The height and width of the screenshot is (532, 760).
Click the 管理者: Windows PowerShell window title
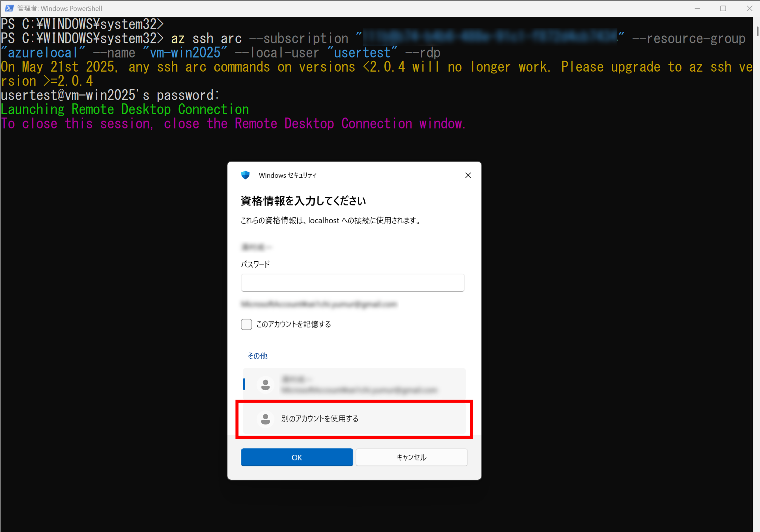(60, 8)
